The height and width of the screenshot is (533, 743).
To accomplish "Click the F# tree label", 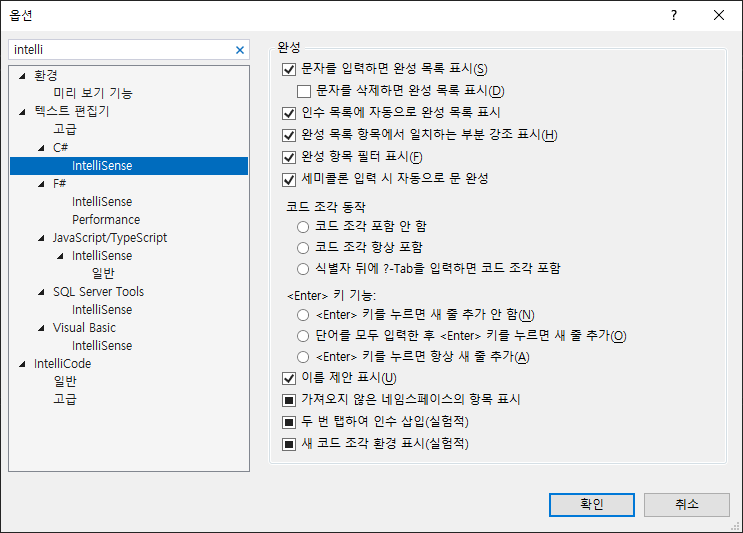I will pyautogui.click(x=59, y=184).
